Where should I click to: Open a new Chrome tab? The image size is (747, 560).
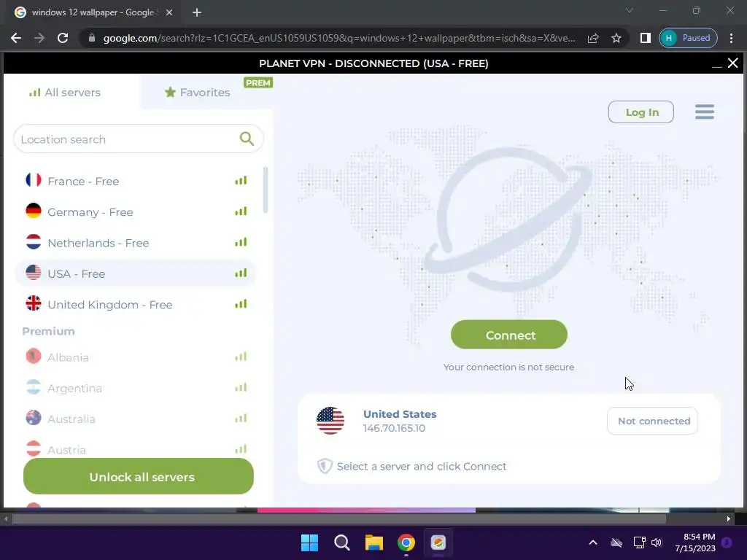point(197,12)
